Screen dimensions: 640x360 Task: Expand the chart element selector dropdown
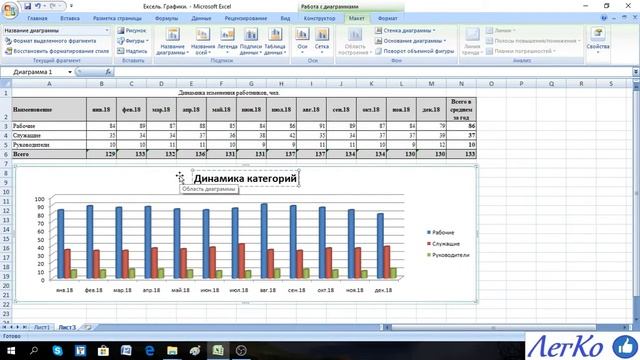tap(107, 31)
